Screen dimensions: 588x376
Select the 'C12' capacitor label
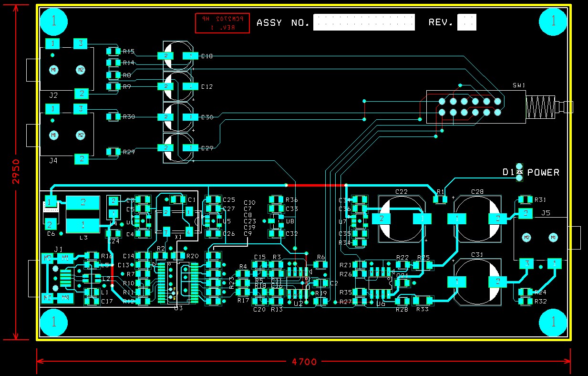pyautogui.click(x=207, y=87)
